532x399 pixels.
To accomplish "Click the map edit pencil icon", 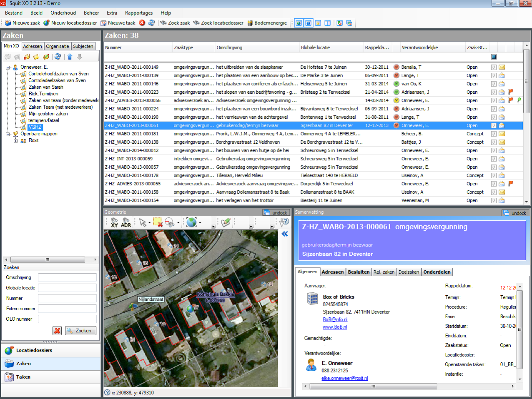I will click(226, 222).
